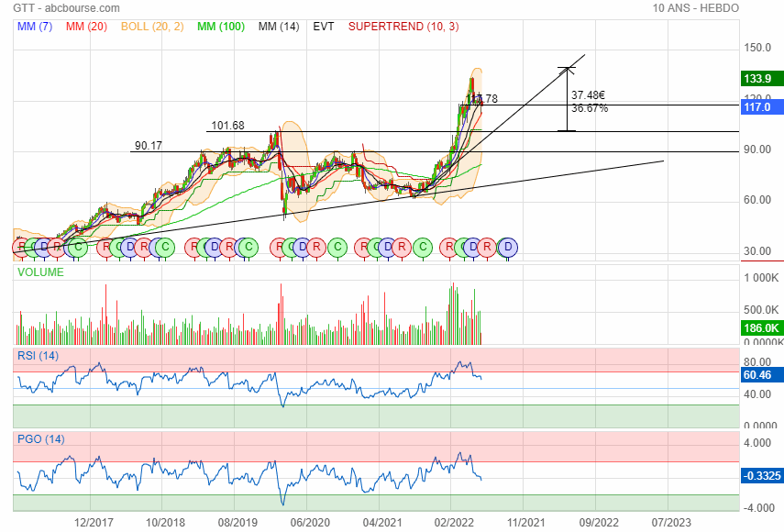Viewport: 784px width, 532px height.
Task: Click the GTT - abcbourse.com chart title
Action: [67, 8]
